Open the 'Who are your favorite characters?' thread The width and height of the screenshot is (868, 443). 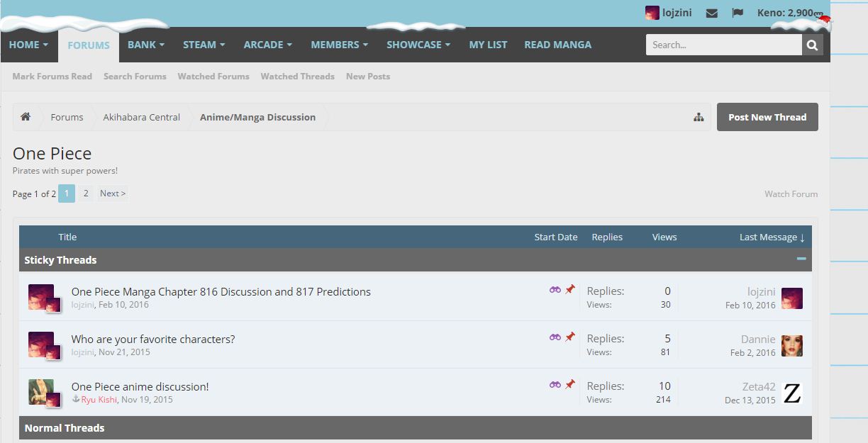coord(153,340)
